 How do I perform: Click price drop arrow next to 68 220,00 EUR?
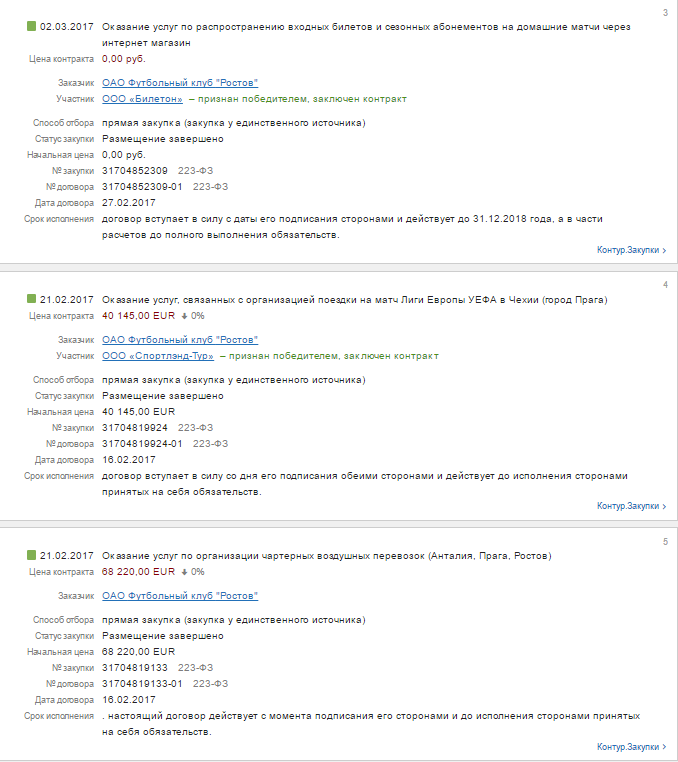click(x=184, y=572)
